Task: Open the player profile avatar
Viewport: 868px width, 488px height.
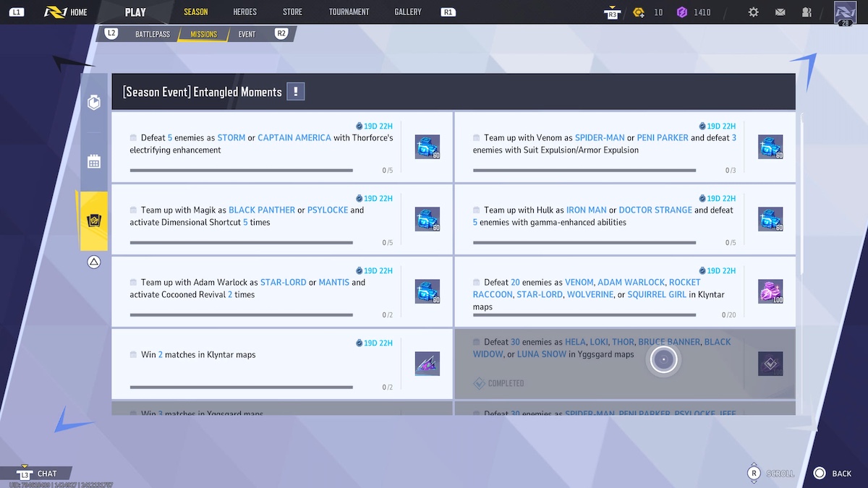Action: [845, 12]
